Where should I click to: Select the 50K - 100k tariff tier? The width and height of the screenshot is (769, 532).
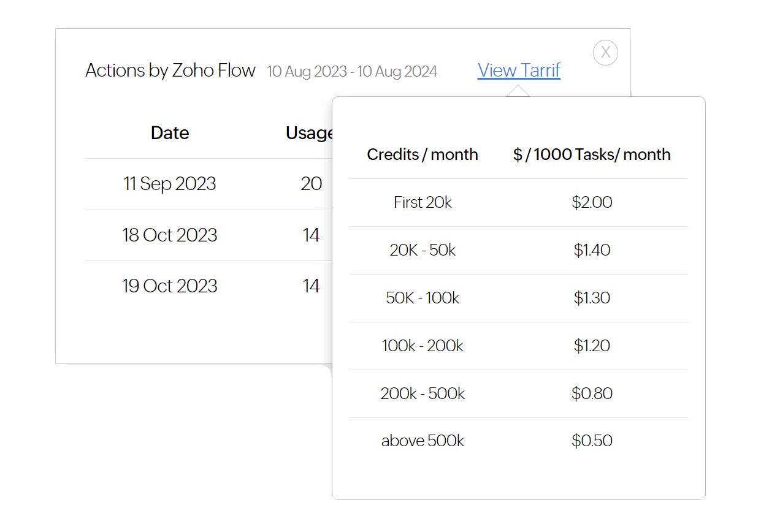coord(423,298)
